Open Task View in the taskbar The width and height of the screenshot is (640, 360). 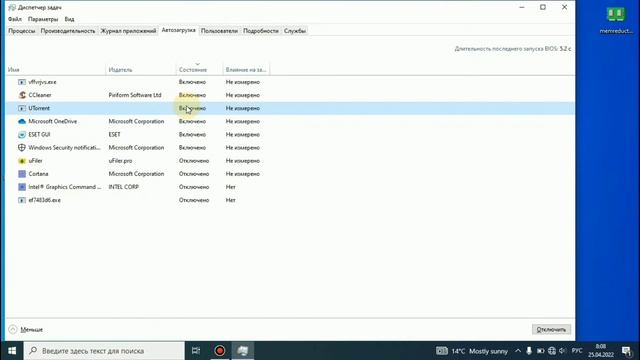[196, 351]
